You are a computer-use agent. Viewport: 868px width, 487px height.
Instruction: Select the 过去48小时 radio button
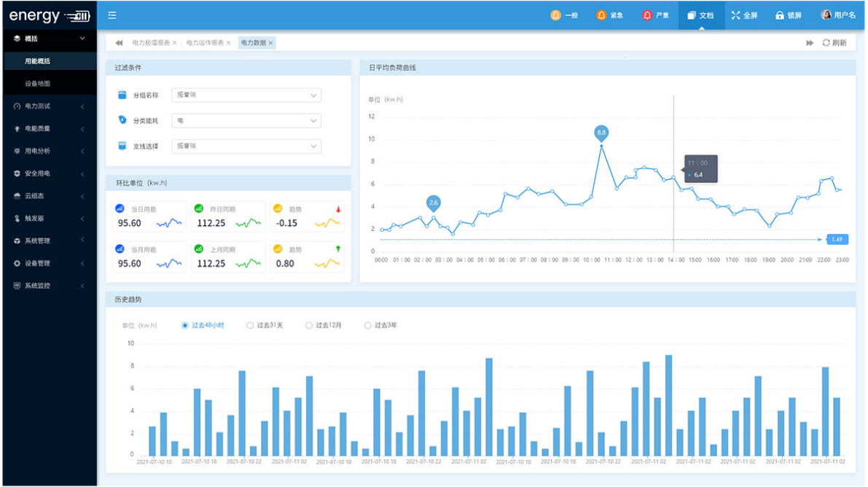[x=185, y=325]
